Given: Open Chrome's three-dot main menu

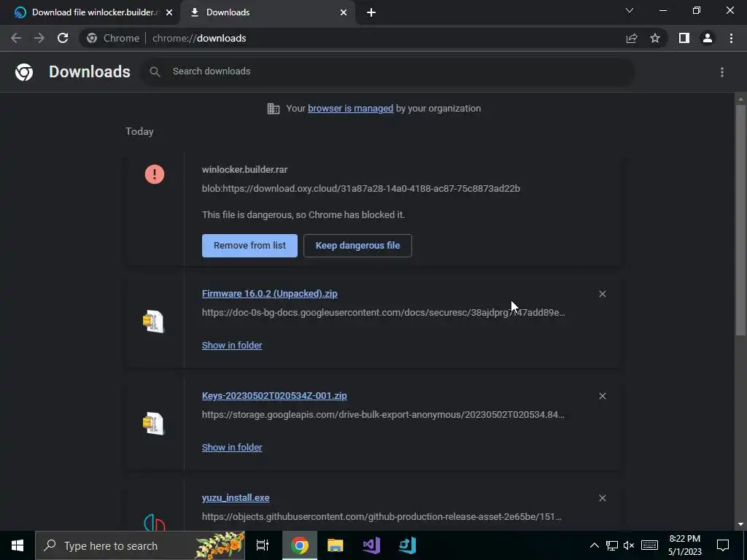Looking at the screenshot, I should coord(731,38).
